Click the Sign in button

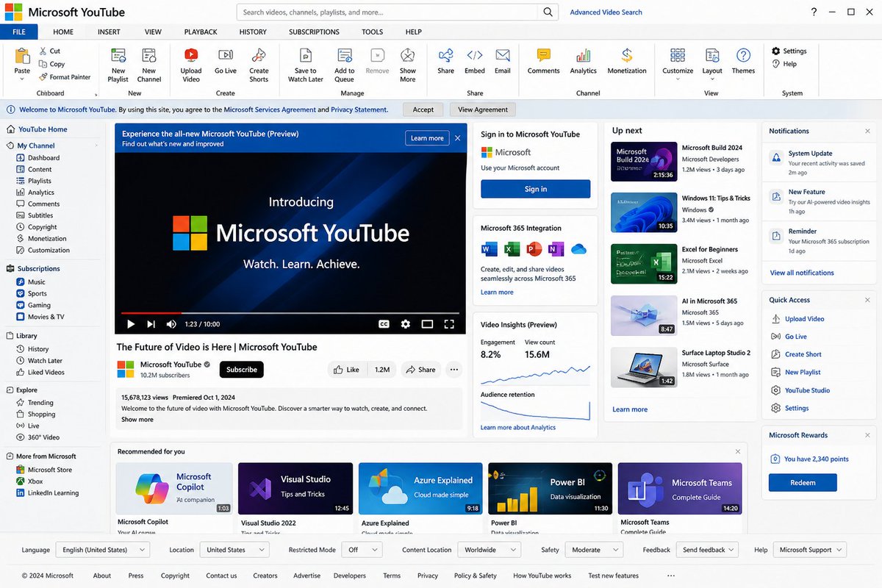[535, 189]
